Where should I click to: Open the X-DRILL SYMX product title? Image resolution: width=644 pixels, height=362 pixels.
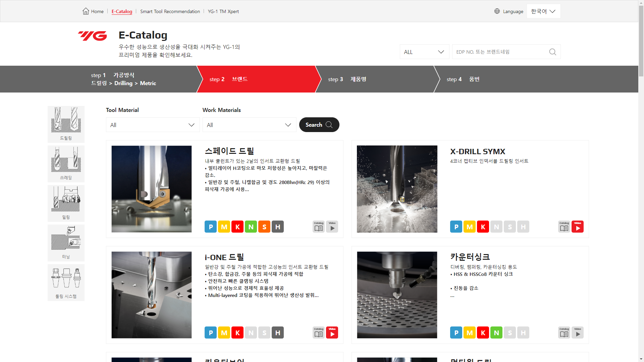pyautogui.click(x=478, y=152)
